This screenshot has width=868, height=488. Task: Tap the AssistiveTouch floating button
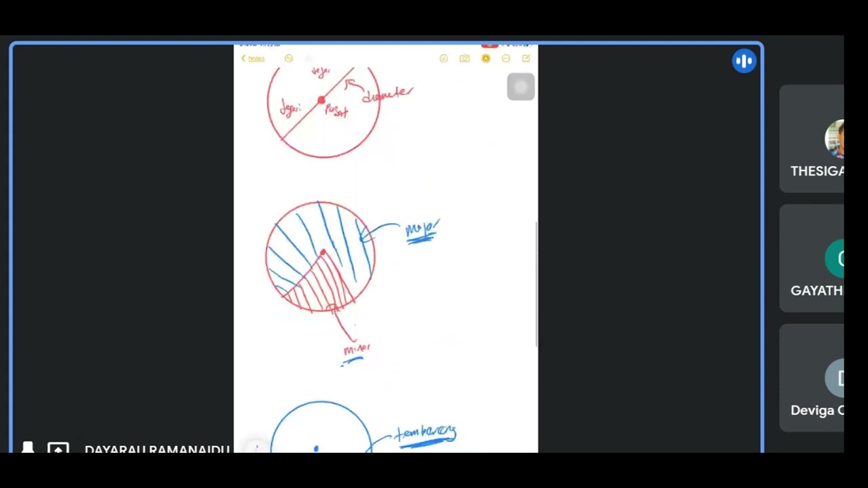(521, 87)
